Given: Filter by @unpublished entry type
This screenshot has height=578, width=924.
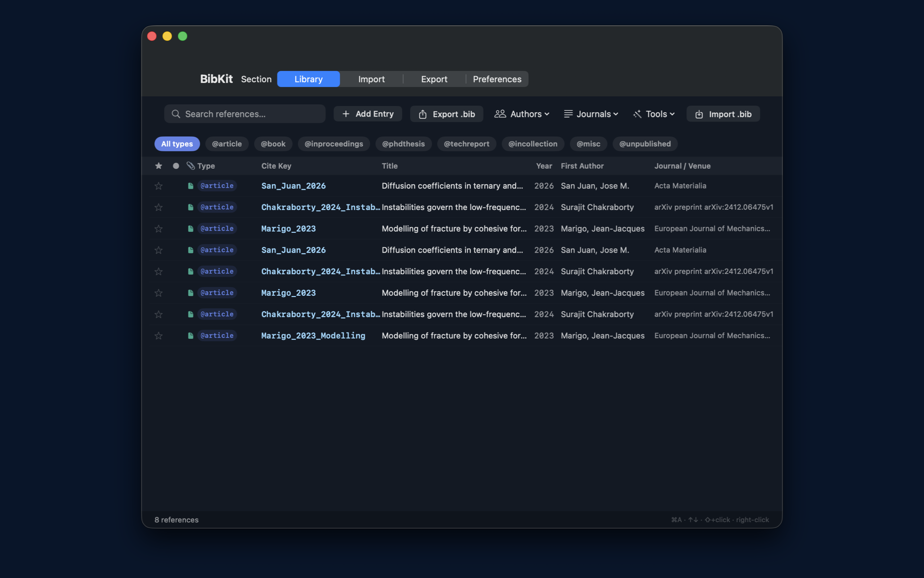Looking at the screenshot, I should (645, 144).
